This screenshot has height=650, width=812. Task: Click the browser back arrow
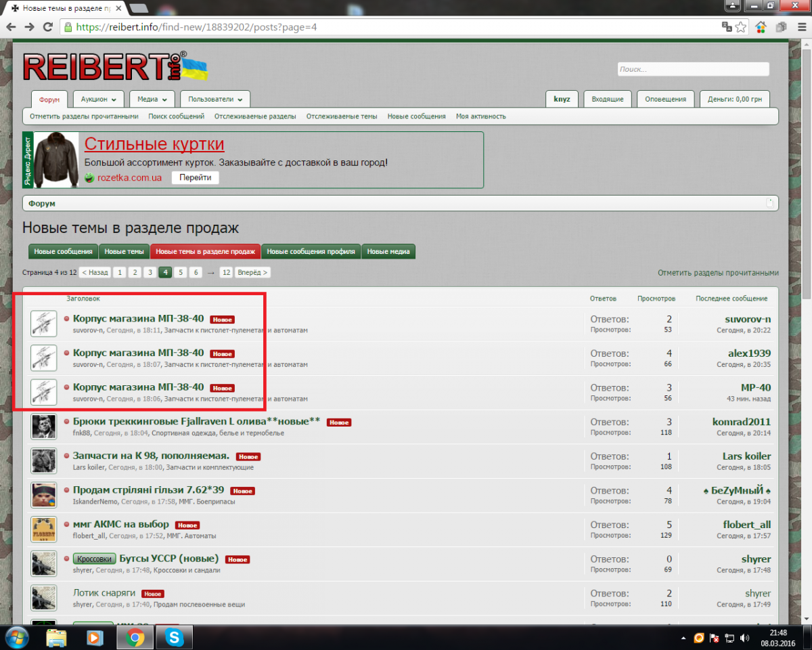click(11, 27)
